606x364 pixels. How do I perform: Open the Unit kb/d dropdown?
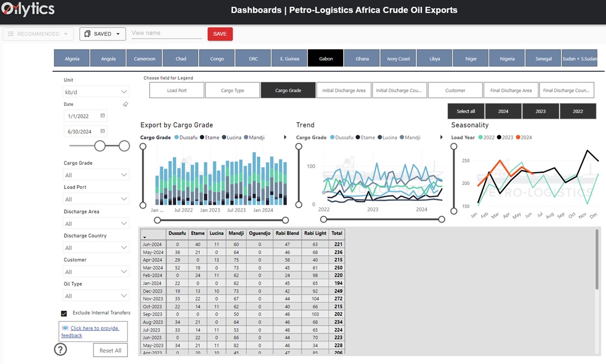(x=95, y=92)
